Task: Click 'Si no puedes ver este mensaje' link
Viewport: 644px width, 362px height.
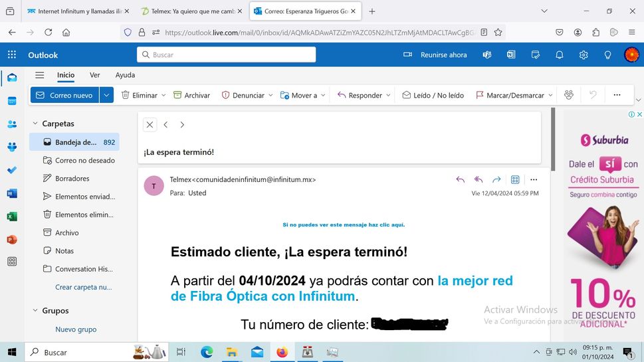Action: 344,225
